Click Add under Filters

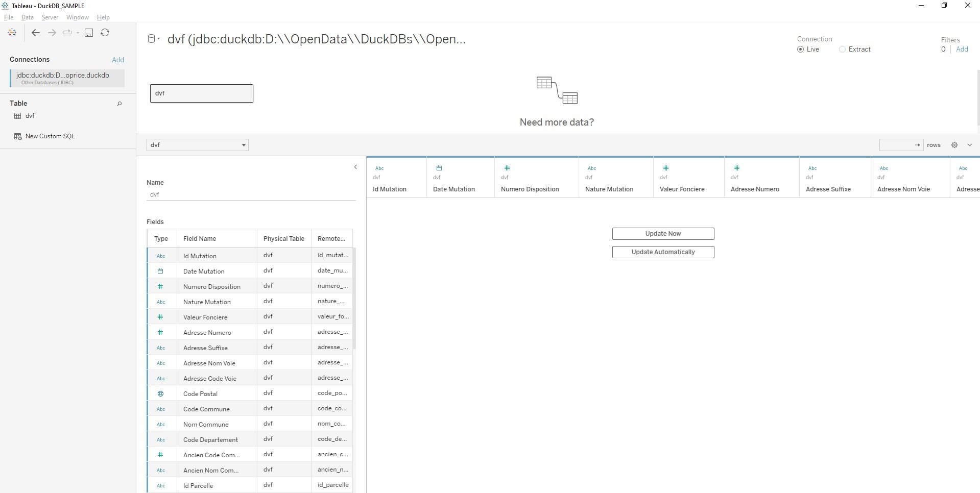click(x=962, y=50)
